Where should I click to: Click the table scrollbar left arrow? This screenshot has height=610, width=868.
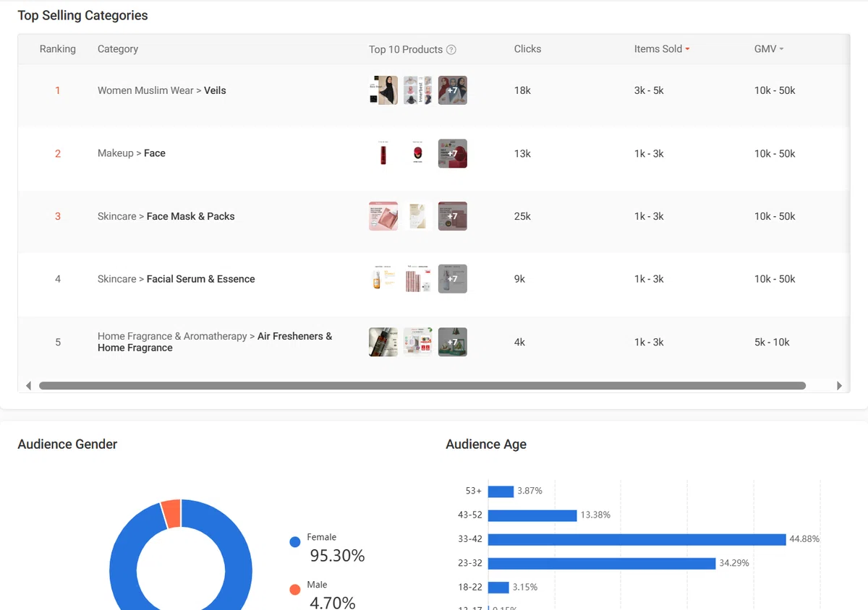tap(29, 386)
